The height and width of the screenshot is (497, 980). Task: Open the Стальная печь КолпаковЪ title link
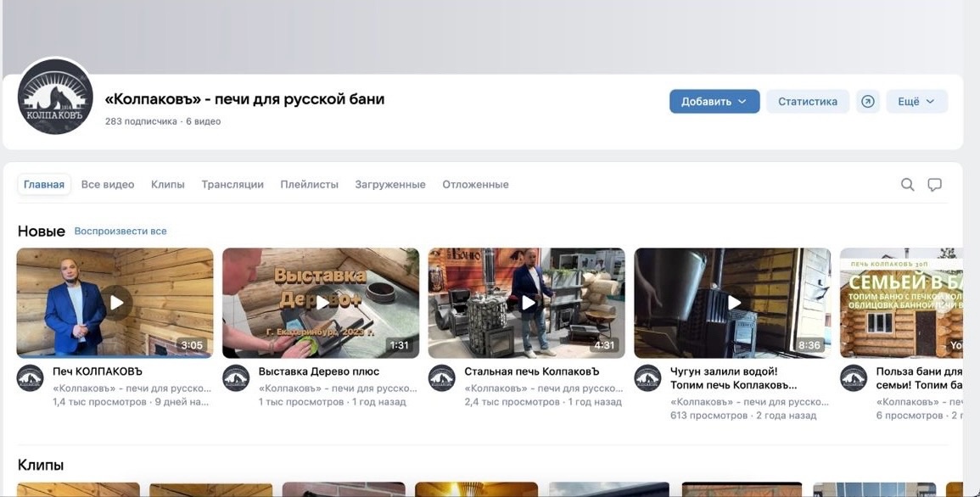tap(531, 371)
